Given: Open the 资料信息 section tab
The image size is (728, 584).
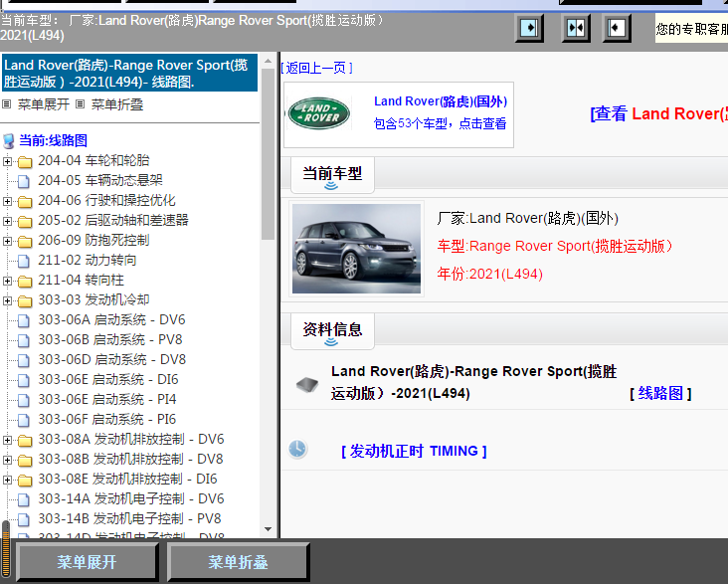Looking at the screenshot, I should click(332, 331).
